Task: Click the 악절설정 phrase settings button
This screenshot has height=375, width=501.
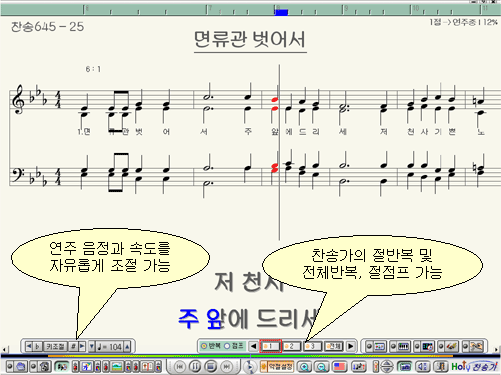Action: click(277, 367)
